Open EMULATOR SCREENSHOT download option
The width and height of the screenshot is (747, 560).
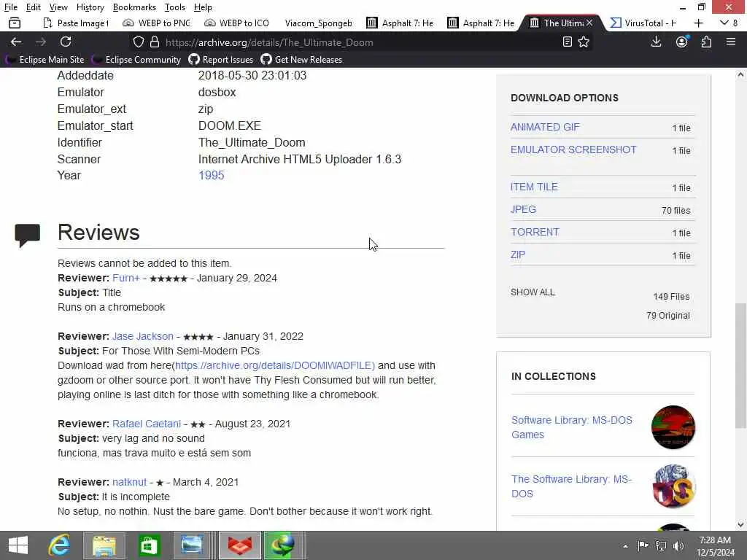click(573, 149)
